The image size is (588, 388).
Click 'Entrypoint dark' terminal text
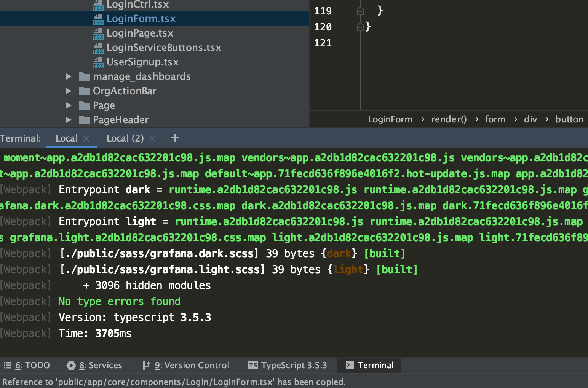104,189
